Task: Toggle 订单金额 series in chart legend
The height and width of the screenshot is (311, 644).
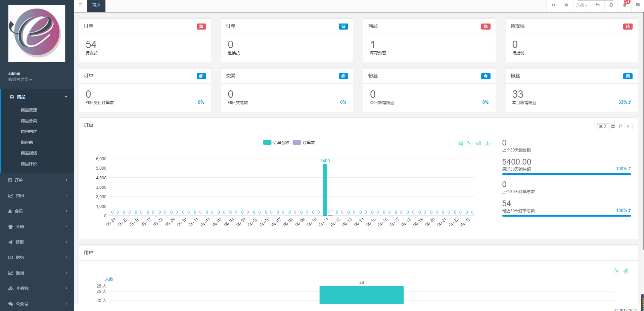Action: point(276,142)
